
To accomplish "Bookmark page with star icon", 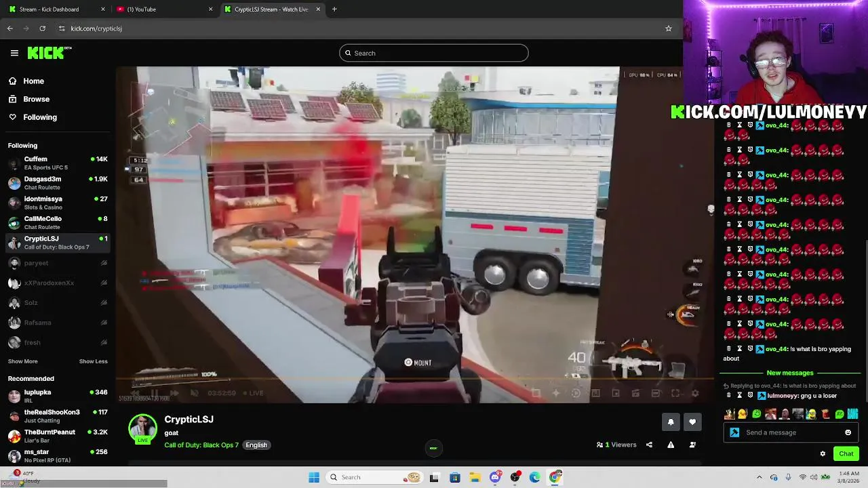I will (668, 28).
